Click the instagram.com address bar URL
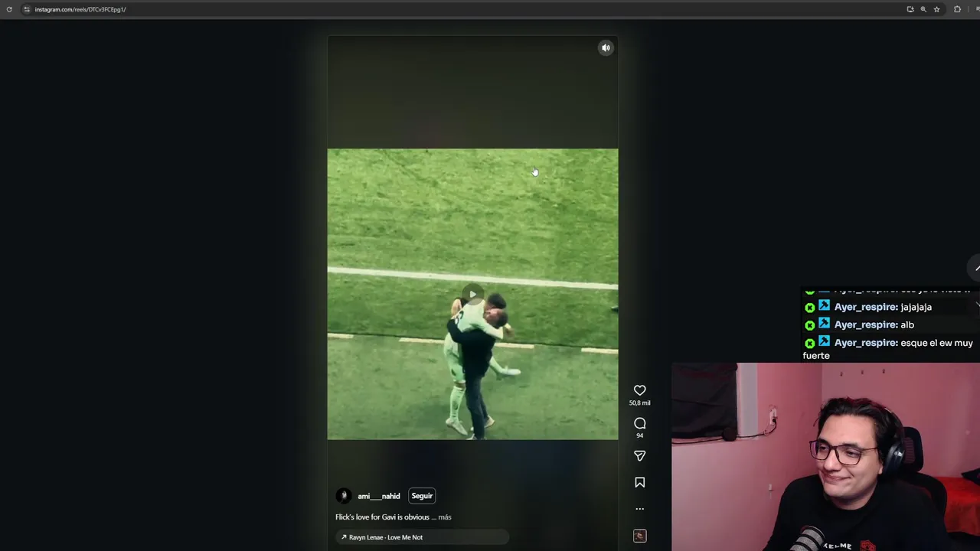Viewport: 980px width, 551px height. [x=80, y=9]
